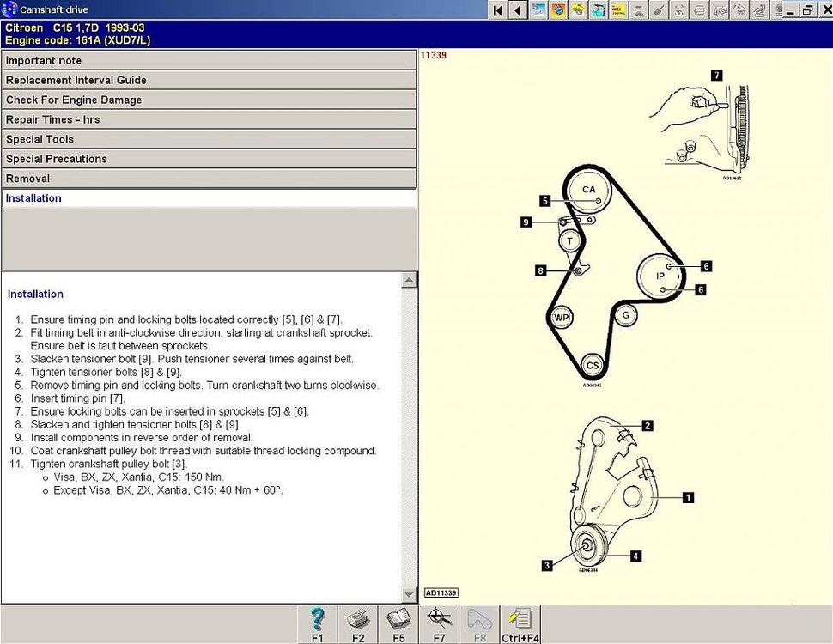
Task: Close document with Ctrl+F4 notes icon
Action: 520,625
